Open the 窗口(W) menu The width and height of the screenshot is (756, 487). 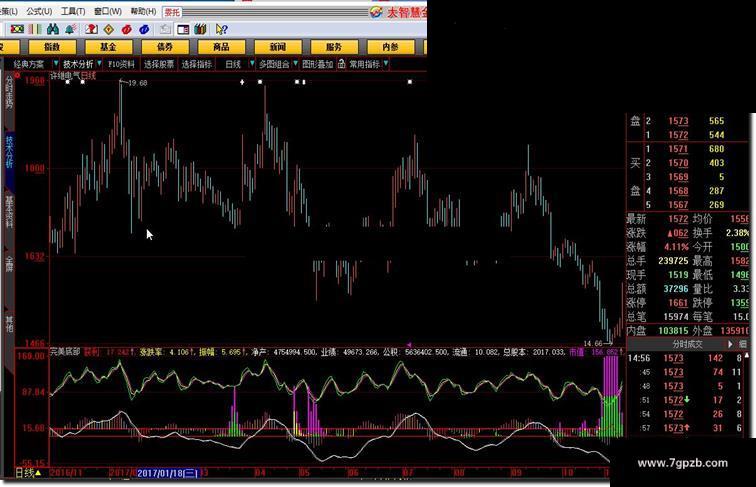click(108, 11)
